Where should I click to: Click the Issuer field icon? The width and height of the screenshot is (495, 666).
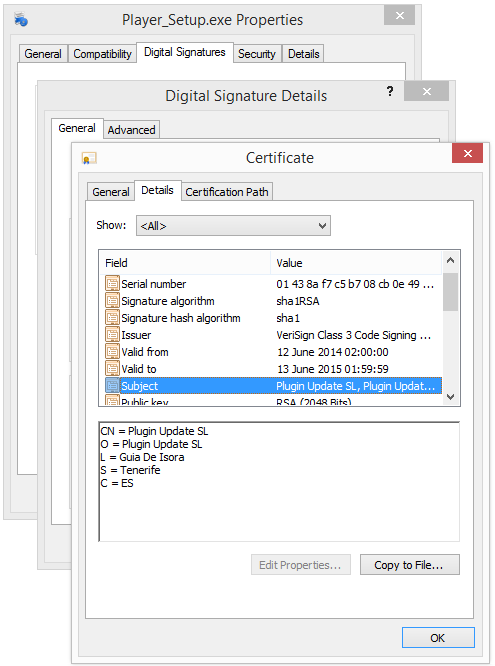pos(112,335)
